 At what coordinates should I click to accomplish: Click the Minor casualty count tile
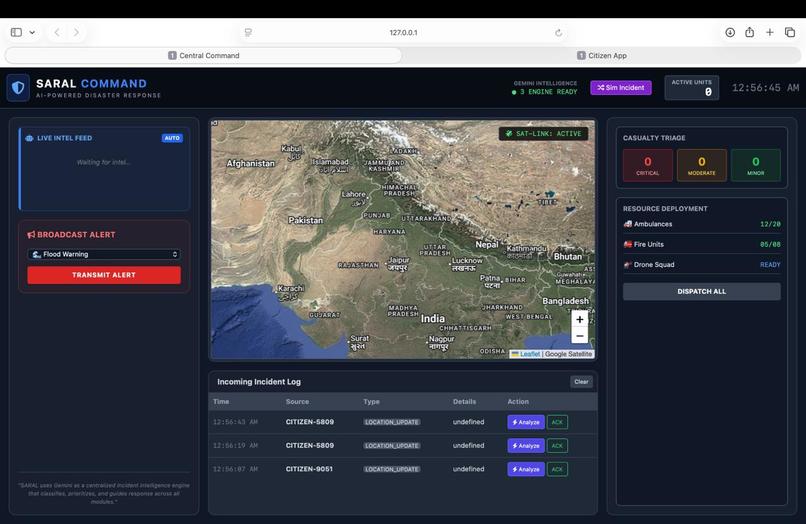(x=756, y=166)
